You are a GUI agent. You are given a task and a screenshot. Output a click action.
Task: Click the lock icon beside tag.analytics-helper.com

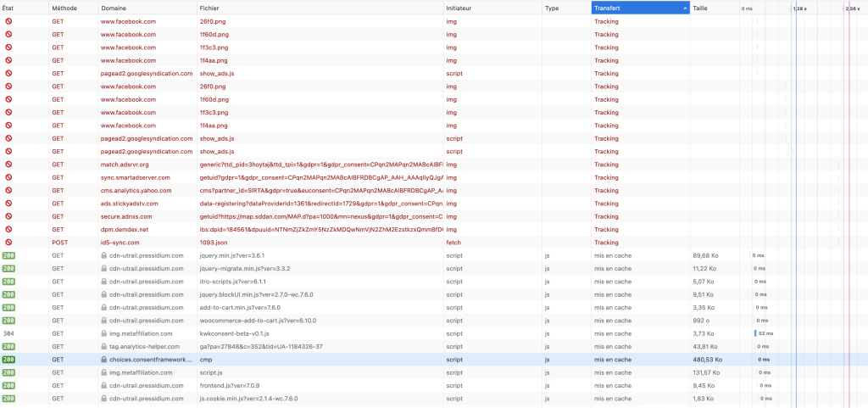click(104, 346)
